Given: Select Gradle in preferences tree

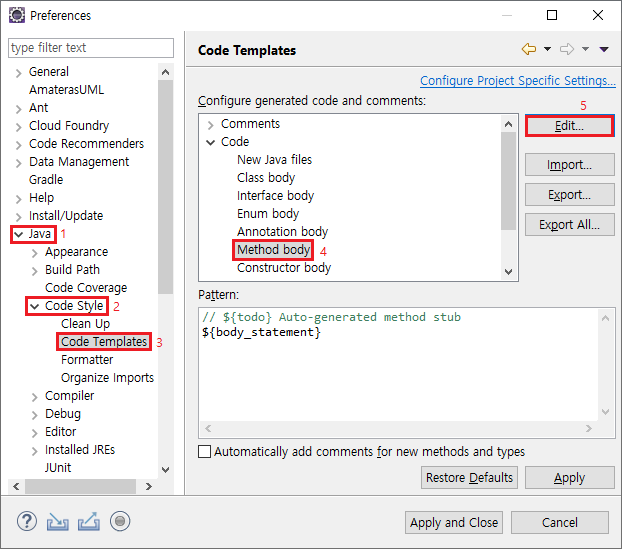Looking at the screenshot, I should pos(46,180).
